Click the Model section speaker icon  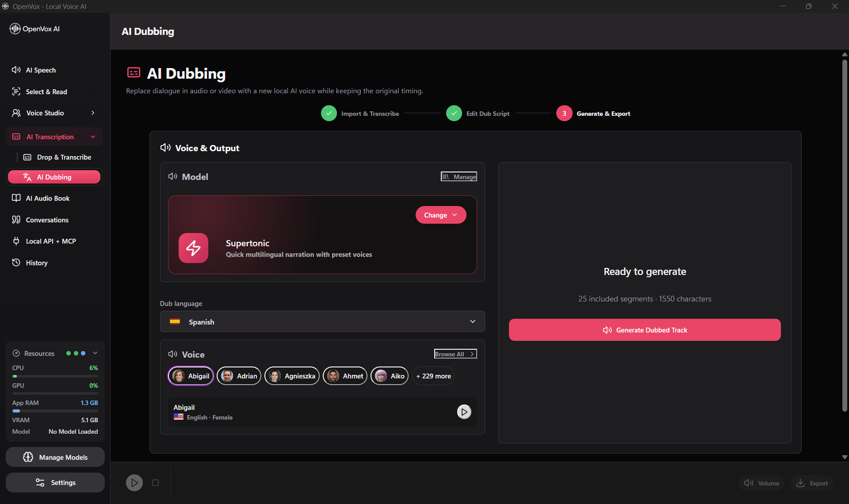[173, 176]
